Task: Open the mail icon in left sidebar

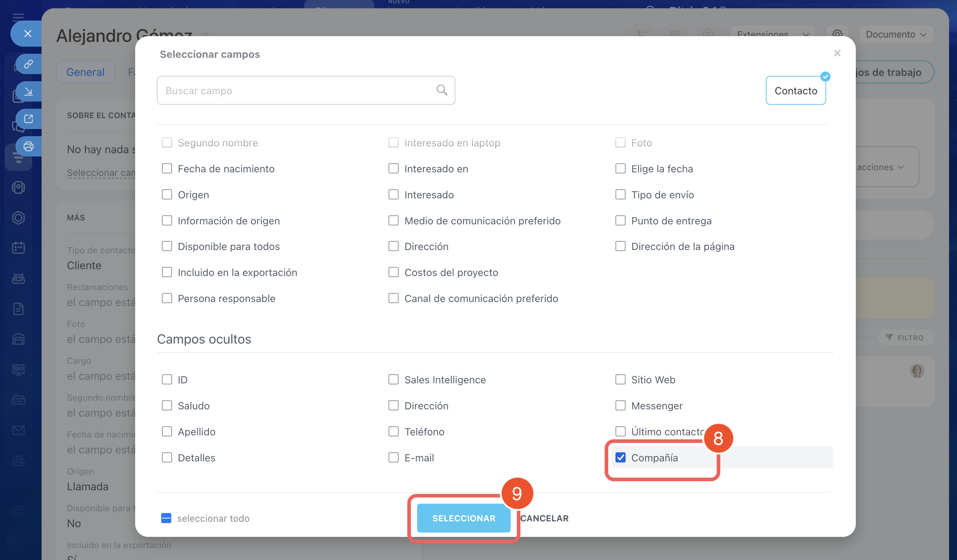Action: pos(18,430)
